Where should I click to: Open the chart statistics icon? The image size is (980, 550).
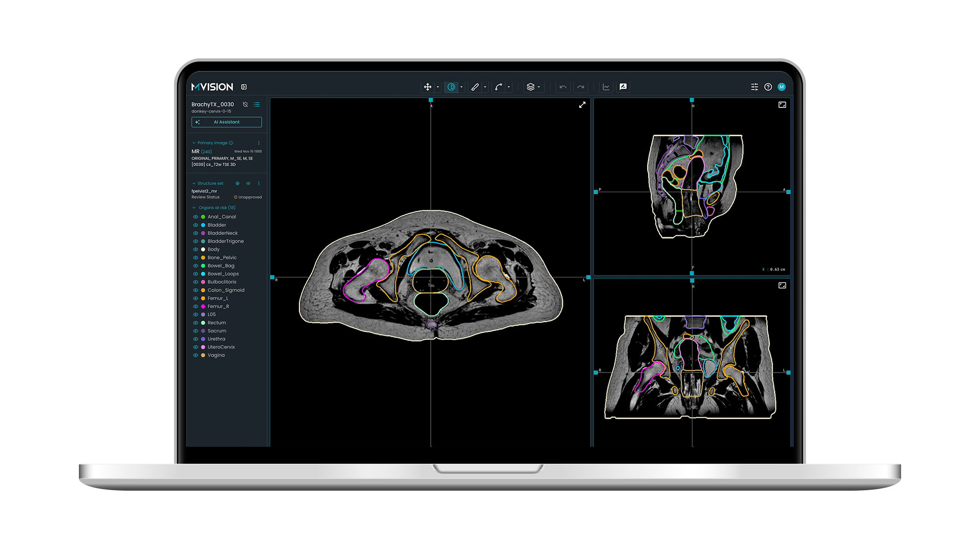[606, 87]
